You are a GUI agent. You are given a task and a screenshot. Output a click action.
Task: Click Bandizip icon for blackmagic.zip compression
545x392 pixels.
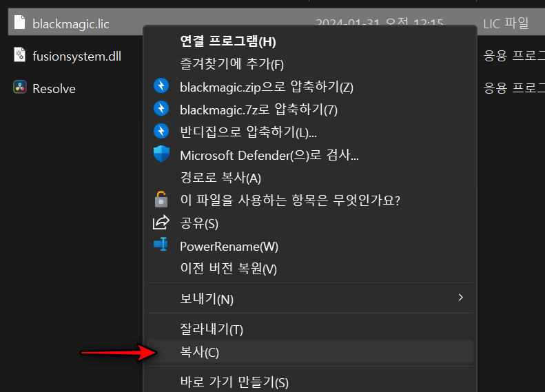[x=161, y=85]
